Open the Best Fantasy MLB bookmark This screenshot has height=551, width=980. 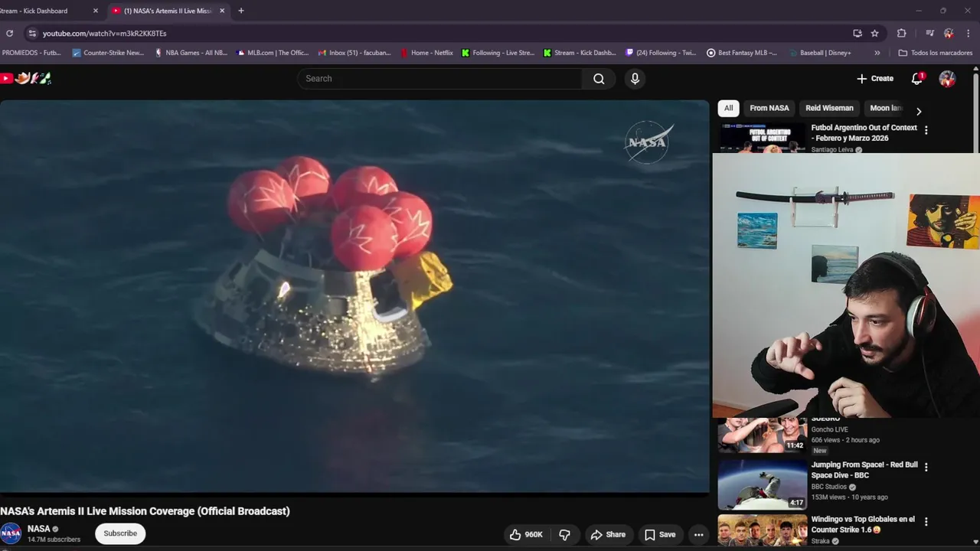pos(742,53)
